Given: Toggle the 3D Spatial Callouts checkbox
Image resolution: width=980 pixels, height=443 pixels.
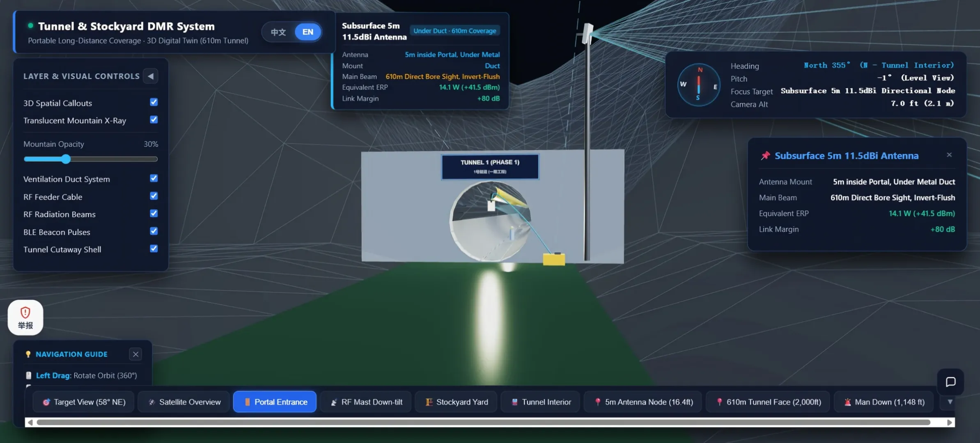Looking at the screenshot, I should 154,102.
